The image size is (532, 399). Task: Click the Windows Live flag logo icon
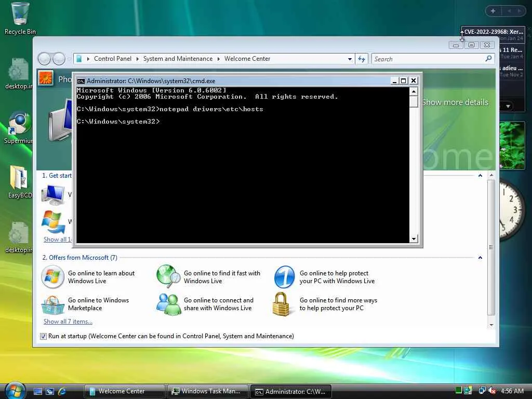(52, 277)
